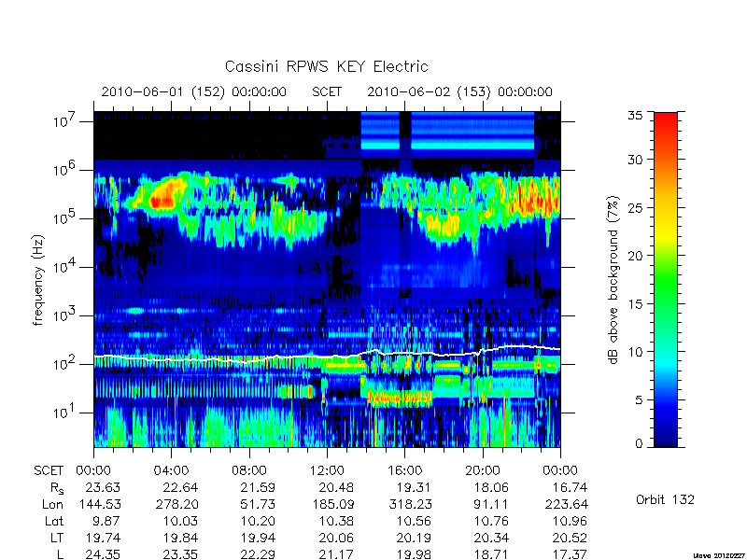The width and height of the screenshot is (747, 560).
Task: Click the '25' color bar tick label
Action: coord(636,207)
